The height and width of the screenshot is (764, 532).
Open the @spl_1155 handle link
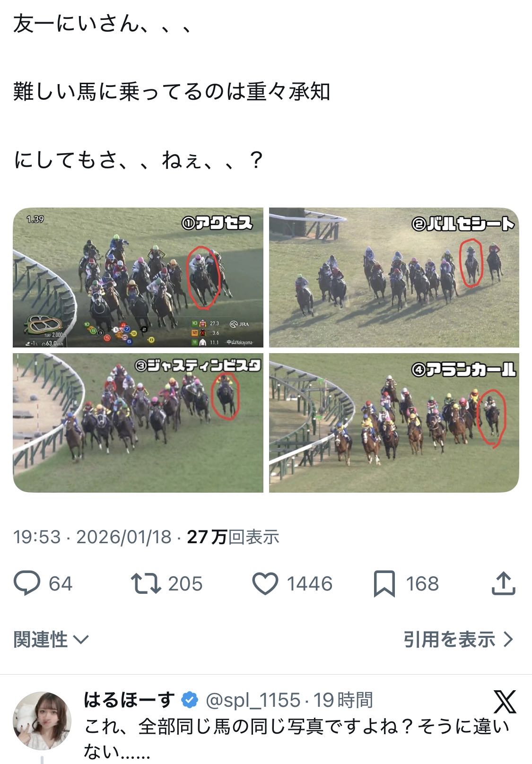click(253, 700)
